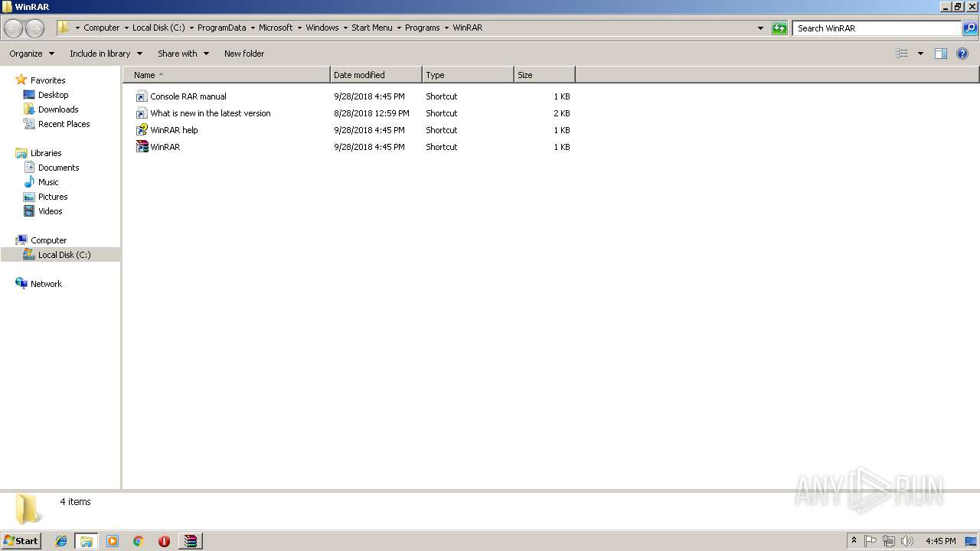Open the Windows Start button

[x=21, y=541]
